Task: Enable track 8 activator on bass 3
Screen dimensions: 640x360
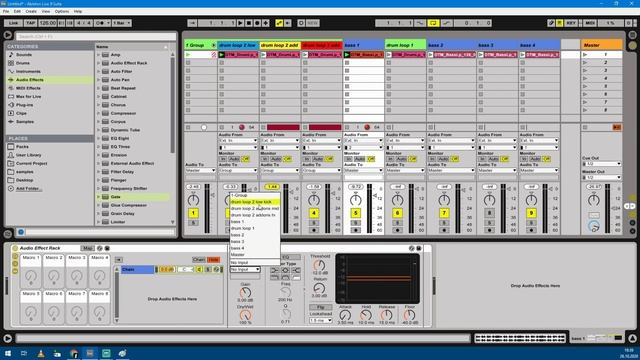Action: [489, 213]
